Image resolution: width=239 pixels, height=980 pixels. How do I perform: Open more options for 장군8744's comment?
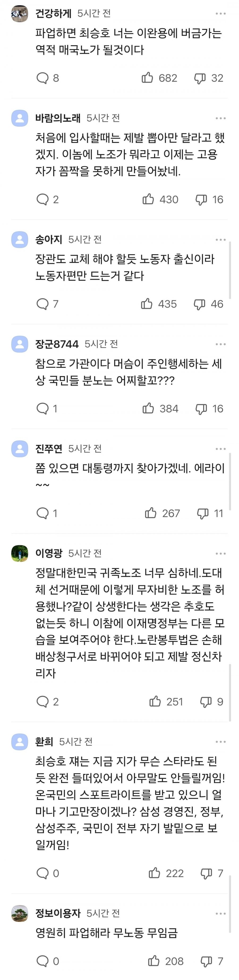pos(221,344)
